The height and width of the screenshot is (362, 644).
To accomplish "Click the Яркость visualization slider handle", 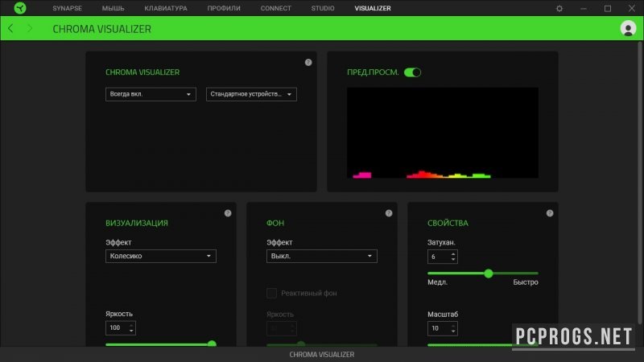I will [x=212, y=343].
